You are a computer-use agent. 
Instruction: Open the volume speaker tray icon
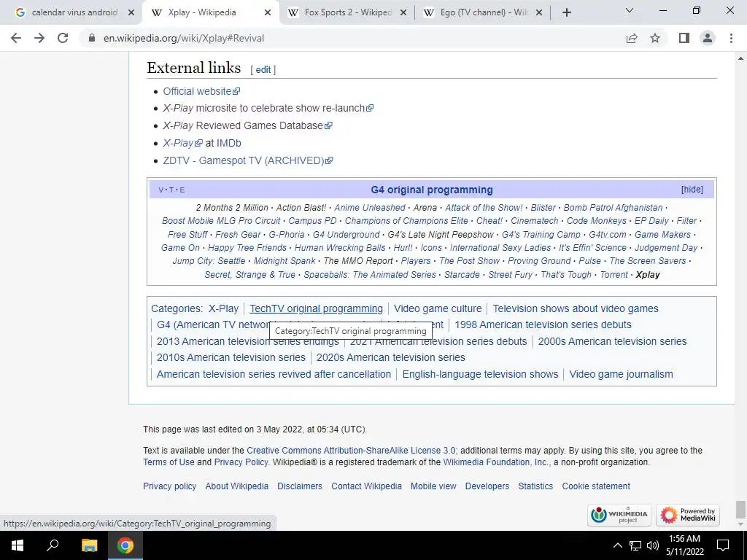pos(653,545)
